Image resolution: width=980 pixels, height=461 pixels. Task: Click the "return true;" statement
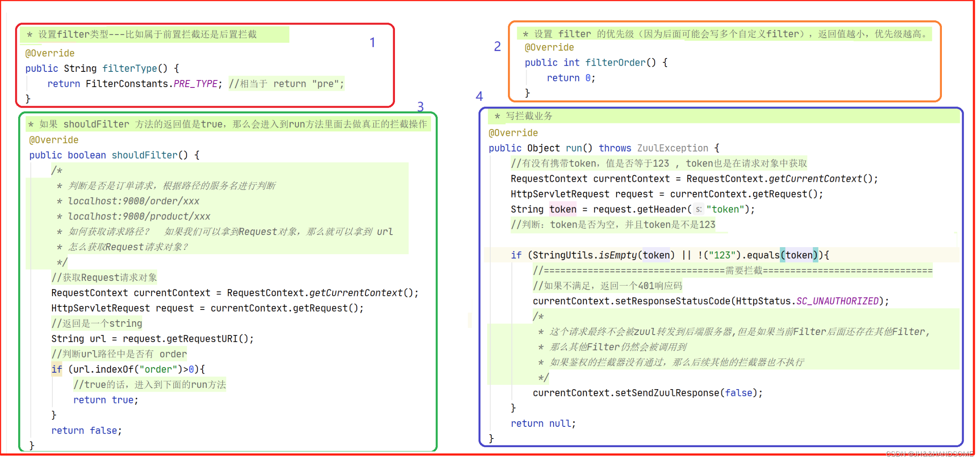[106, 400]
